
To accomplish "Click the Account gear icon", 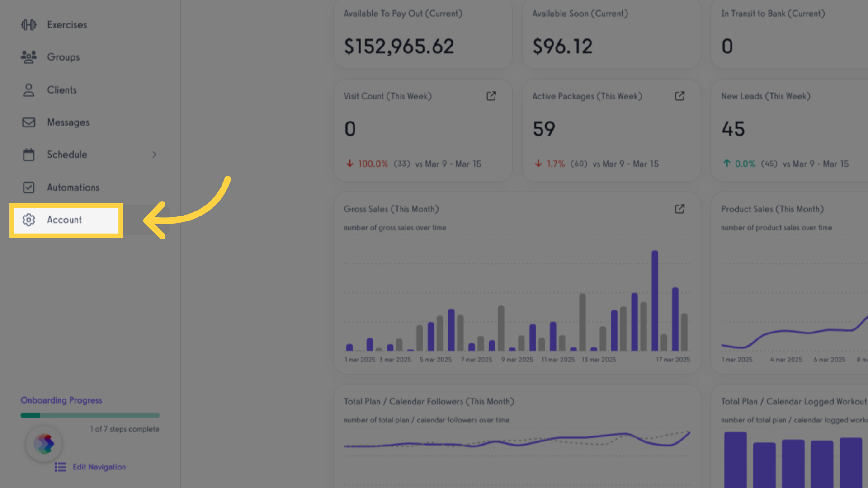I will pos(28,220).
